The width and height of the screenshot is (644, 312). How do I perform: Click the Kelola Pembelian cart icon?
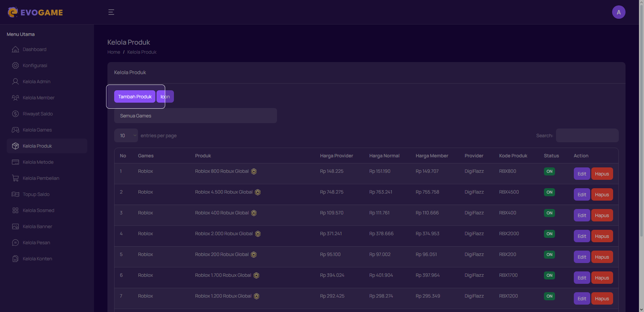pyautogui.click(x=15, y=178)
